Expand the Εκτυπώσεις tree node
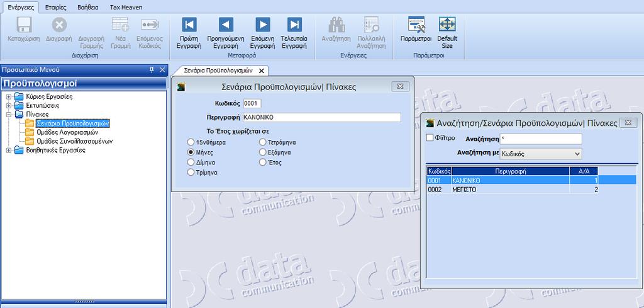This screenshot has height=308, width=644. coord(9,106)
